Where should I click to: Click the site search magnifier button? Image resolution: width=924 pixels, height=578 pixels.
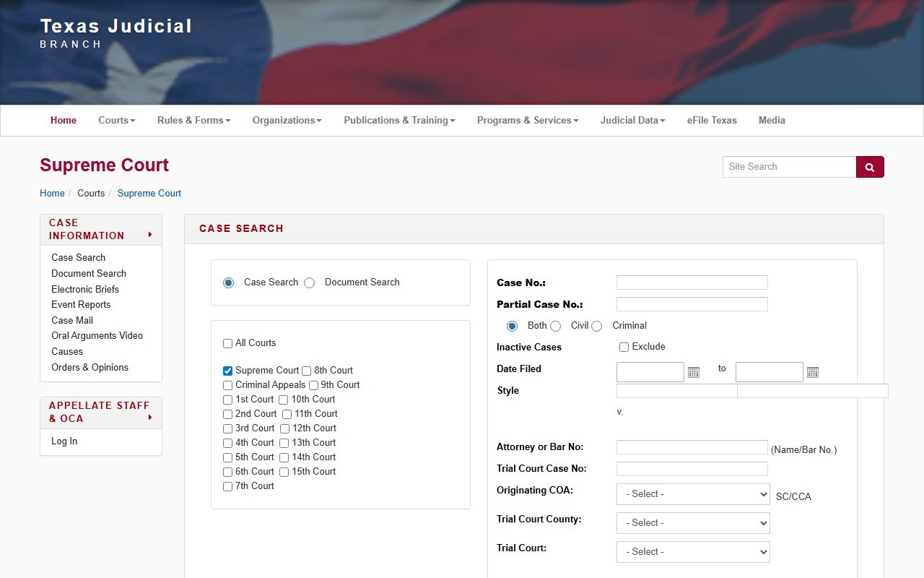pos(870,167)
